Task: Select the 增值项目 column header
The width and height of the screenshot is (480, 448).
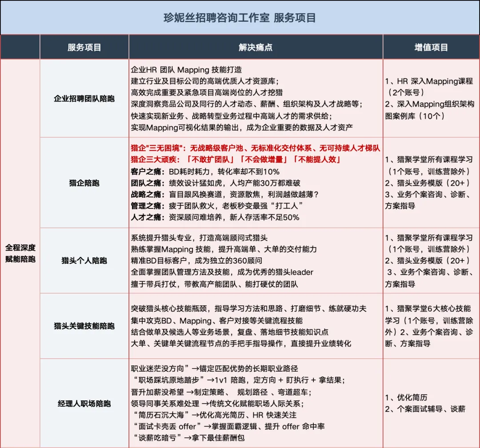Action: coord(431,47)
